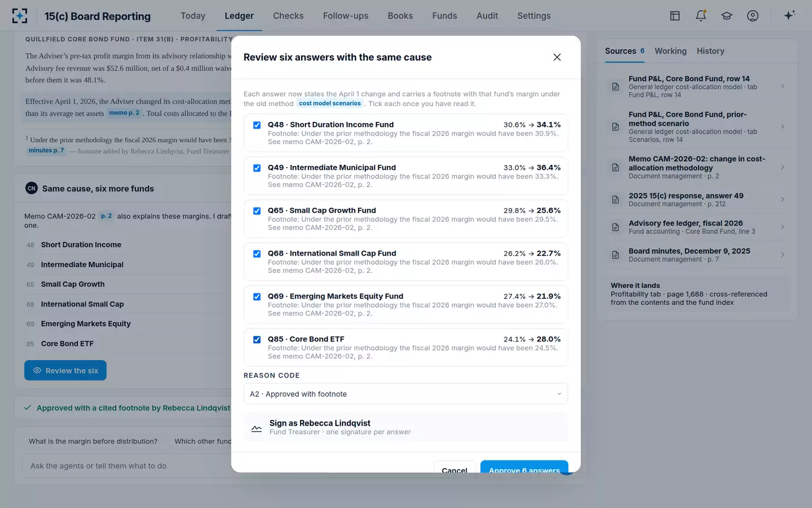Image resolution: width=812 pixels, height=508 pixels.
Task: Untick Q48 Short Duration Income Fund checkbox
Action: point(257,125)
